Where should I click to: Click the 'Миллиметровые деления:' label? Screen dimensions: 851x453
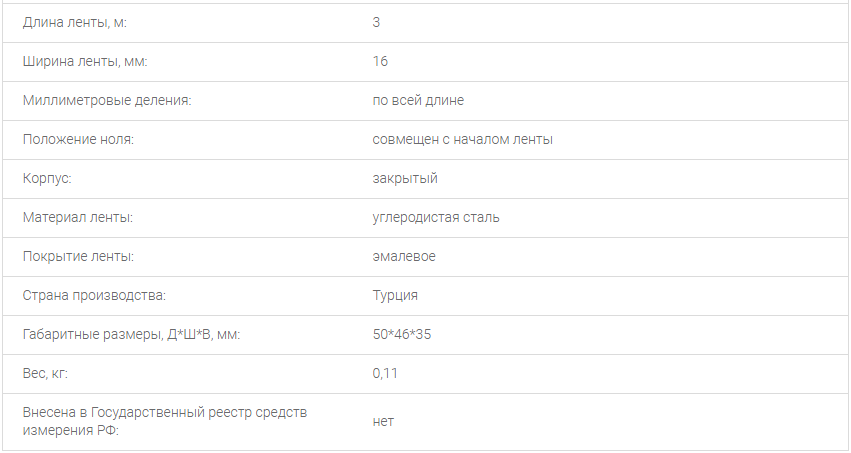[x=107, y=101]
